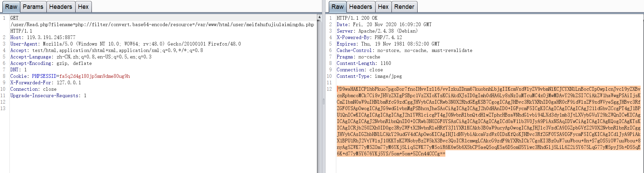Image resolution: width=644 pixels, height=173 pixels.
Task: Click the PHPSESSID cookie value
Action: [95, 76]
